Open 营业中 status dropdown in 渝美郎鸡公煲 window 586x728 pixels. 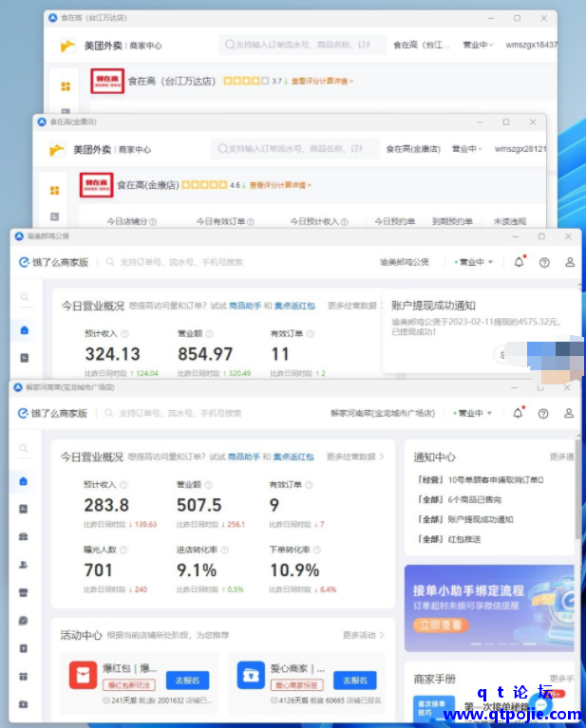click(x=474, y=262)
